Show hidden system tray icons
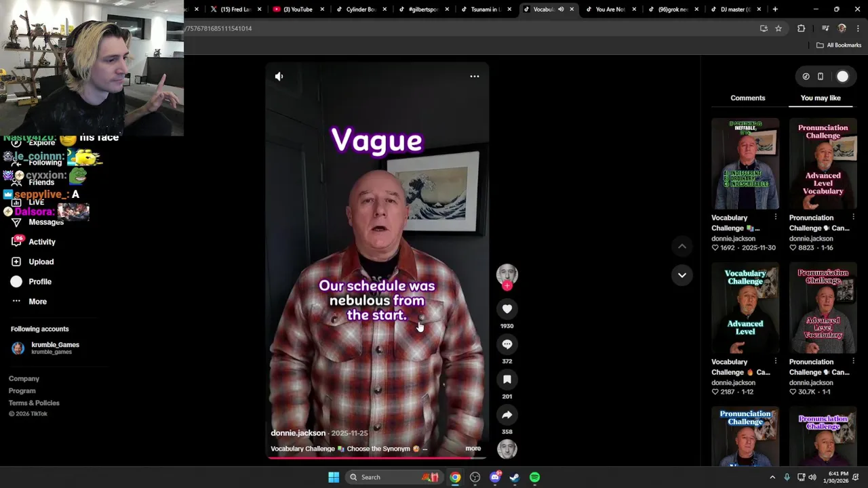Screen dimensions: 868x488 click(772, 477)
